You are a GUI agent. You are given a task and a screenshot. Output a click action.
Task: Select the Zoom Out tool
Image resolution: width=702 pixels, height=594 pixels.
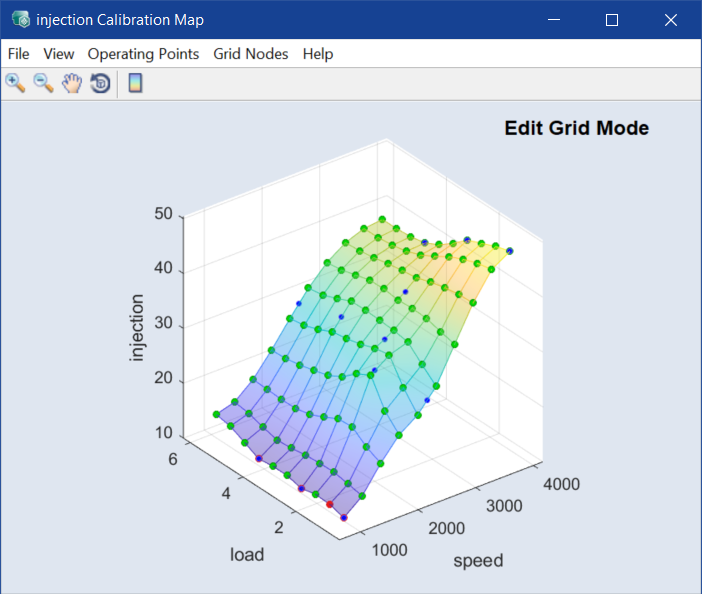coord(43,83)
